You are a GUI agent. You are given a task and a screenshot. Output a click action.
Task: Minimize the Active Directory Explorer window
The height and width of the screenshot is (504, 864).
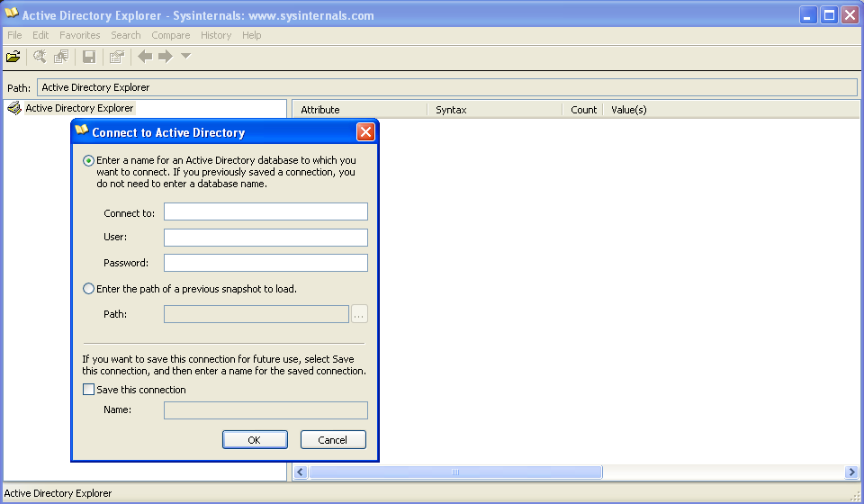[808, 15]
